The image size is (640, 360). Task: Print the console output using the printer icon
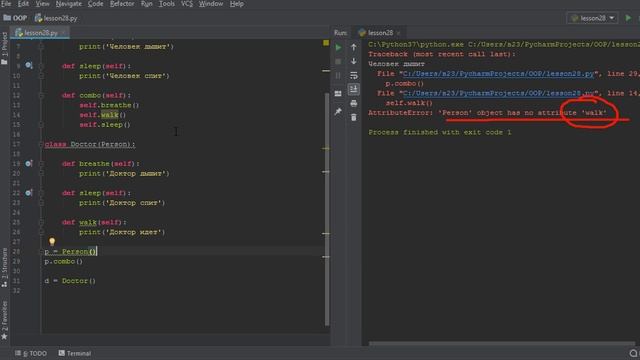point(353,103)
